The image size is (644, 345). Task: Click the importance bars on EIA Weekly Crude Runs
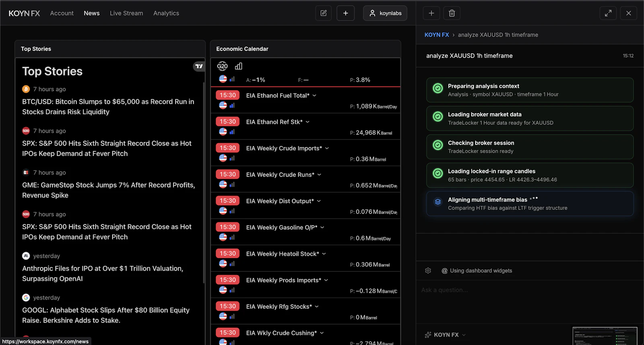tap(232, 185)
